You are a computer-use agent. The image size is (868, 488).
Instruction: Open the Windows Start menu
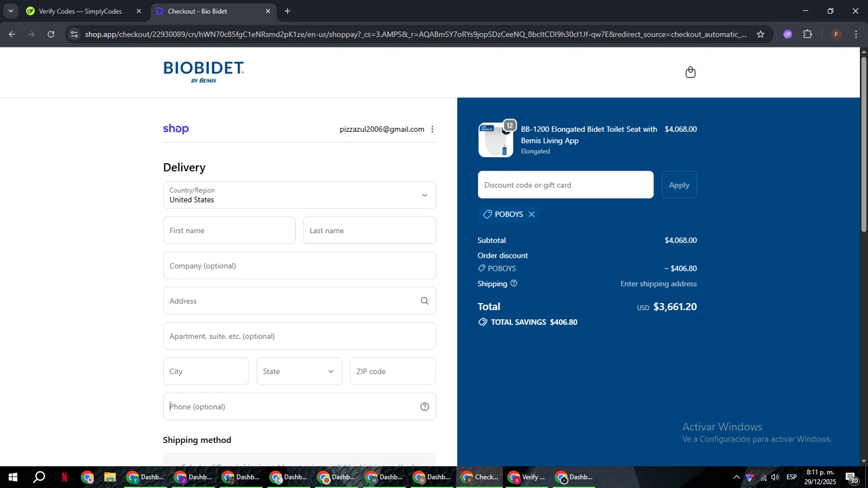(13, 477)
